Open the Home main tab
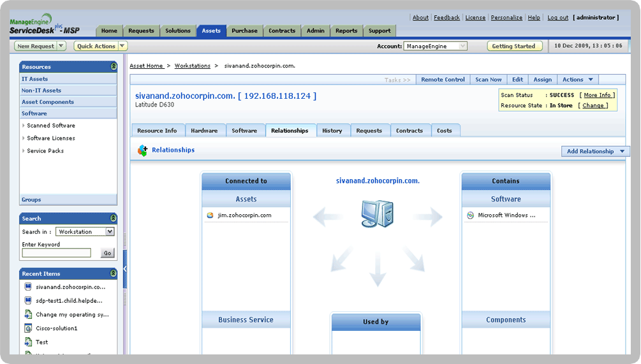Screen dimensions: 641x364 [x=109, y=31]
